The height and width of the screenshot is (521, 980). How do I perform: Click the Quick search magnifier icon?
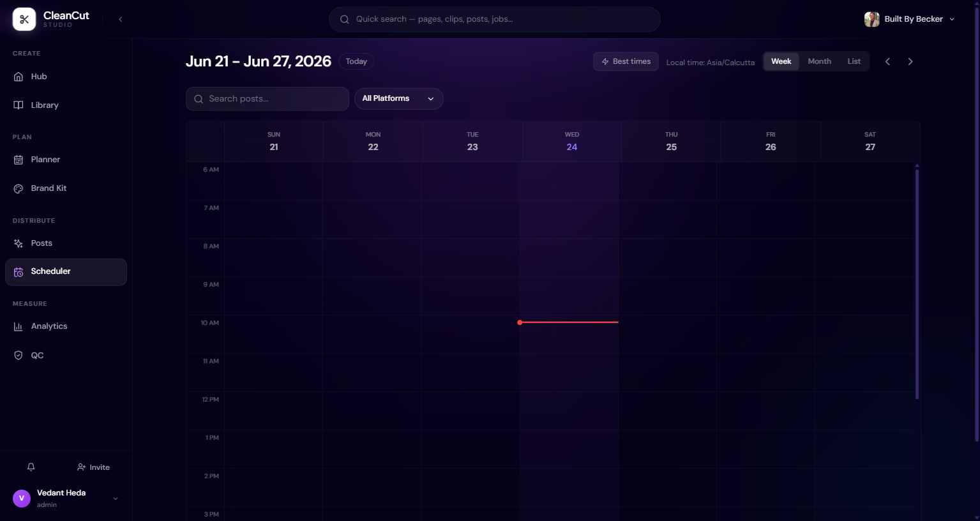345,19
